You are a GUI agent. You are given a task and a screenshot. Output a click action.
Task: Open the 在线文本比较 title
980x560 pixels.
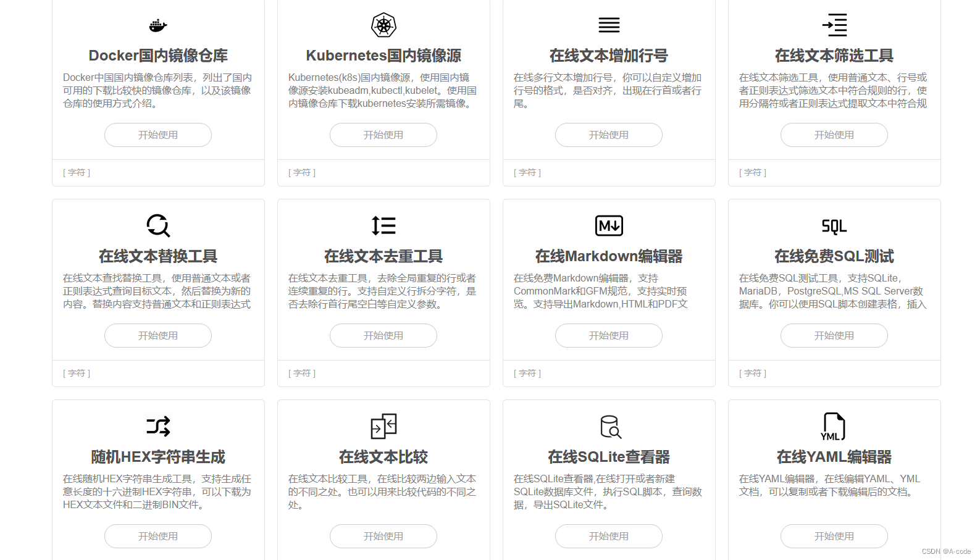coord(383,457)
